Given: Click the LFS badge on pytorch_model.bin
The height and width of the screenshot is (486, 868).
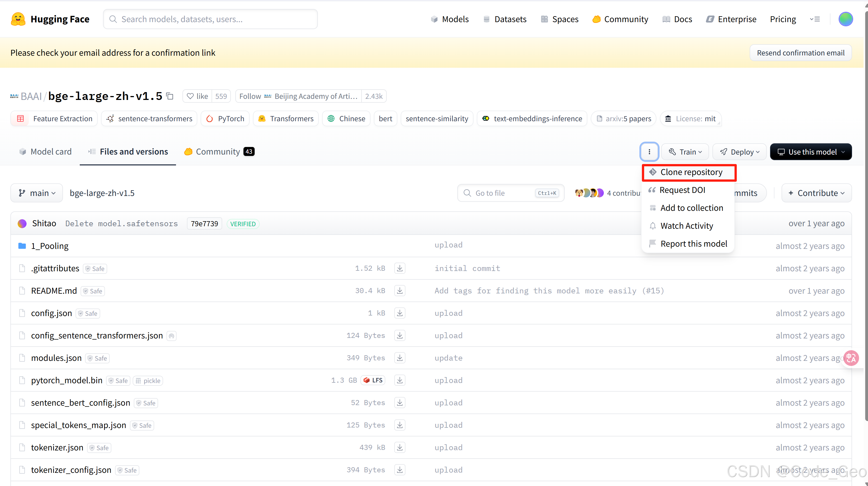Looking at the screenshot, I should click(x=373, y=380).
